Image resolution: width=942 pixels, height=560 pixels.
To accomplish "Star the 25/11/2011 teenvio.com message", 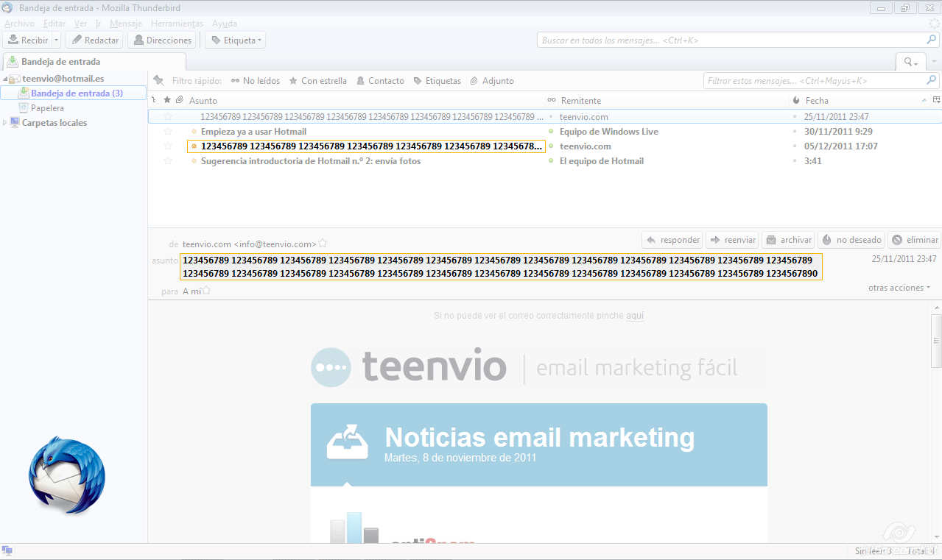I will click(x=167, y=116).
